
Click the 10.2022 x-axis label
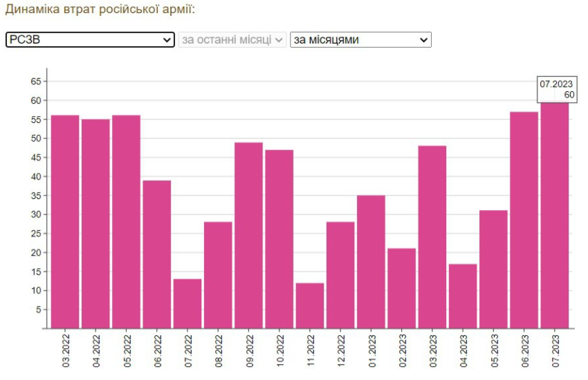point(280,351)
